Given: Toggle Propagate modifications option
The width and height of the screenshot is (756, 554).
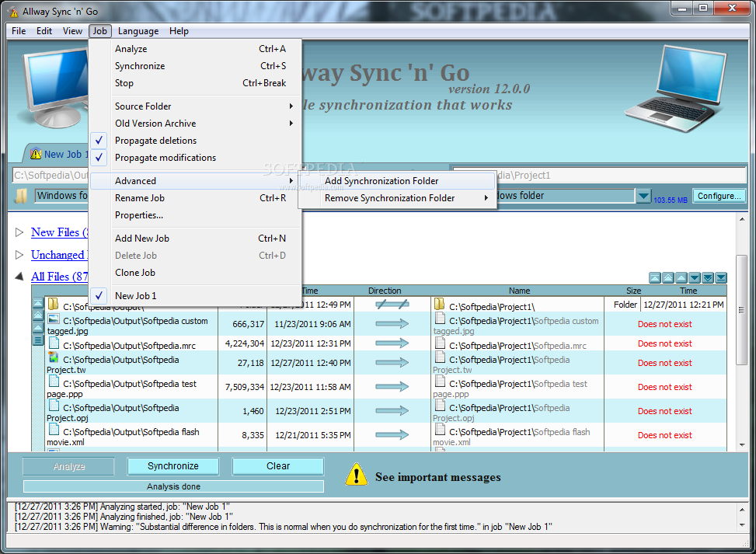Looking at the screenshot, I should (195, 158).
